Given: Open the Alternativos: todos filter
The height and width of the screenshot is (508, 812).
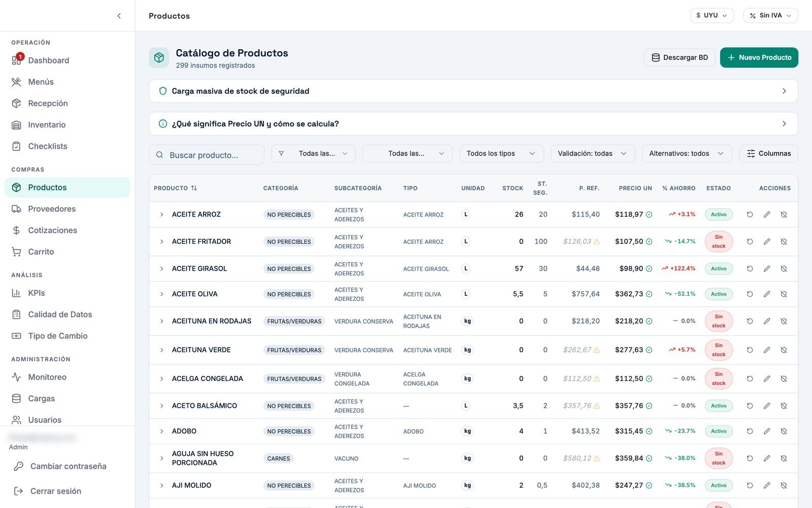Looking at the screenshot, I should 687,153.
